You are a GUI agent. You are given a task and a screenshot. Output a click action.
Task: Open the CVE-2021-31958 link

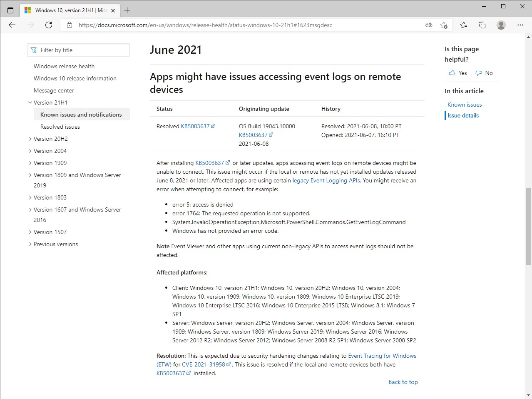click(x=204, y=364)
